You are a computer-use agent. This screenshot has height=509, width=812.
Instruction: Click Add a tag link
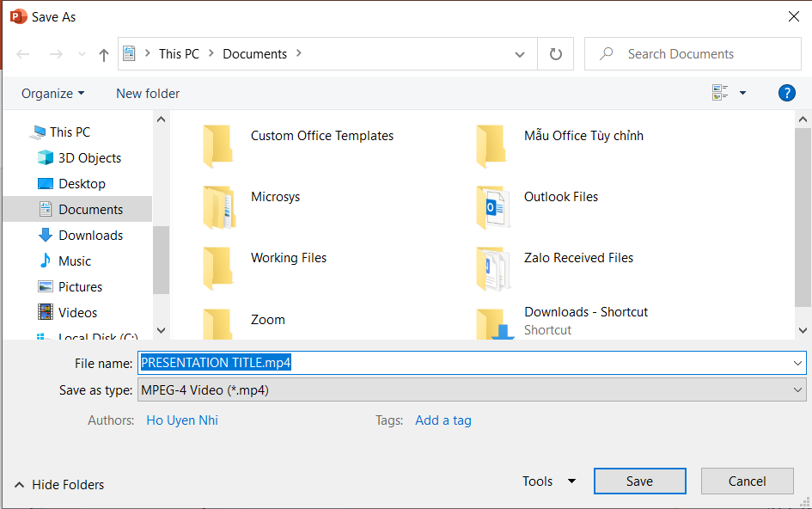(443, 420)
